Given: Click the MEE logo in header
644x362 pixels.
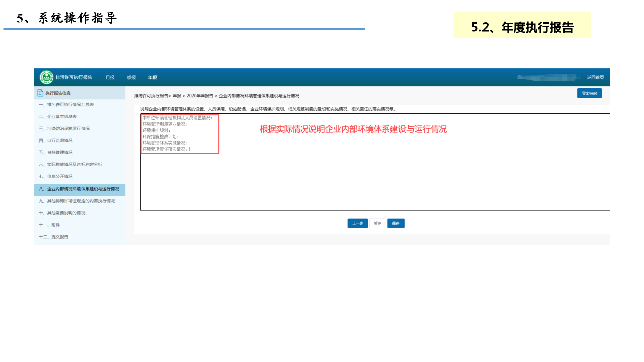Looking at the screenshot, I should 46,77.
